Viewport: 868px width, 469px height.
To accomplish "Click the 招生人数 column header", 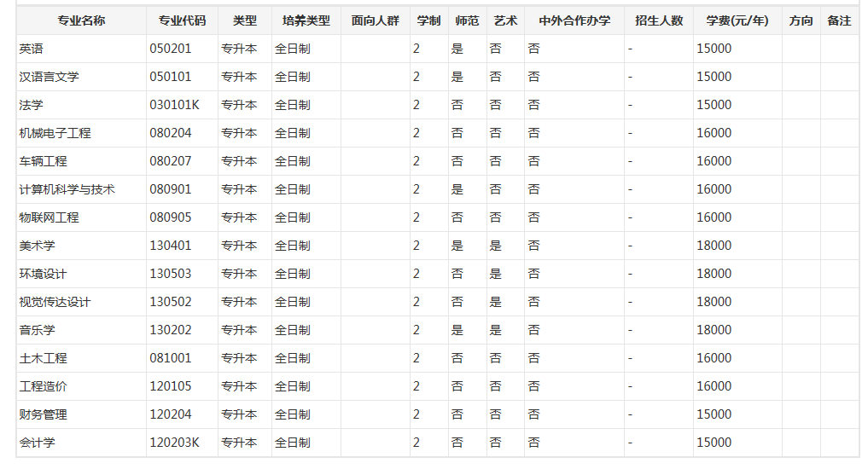I will [x=659, y=20].
